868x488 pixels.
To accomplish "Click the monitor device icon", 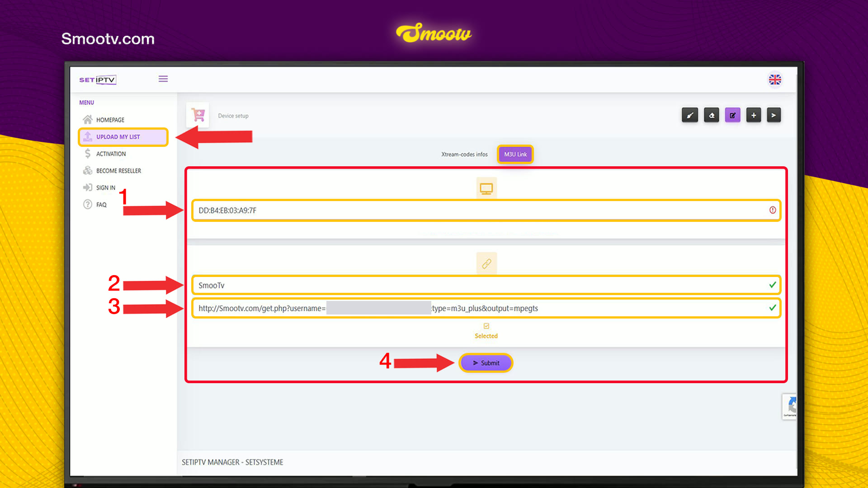I will tap(486, 188).
